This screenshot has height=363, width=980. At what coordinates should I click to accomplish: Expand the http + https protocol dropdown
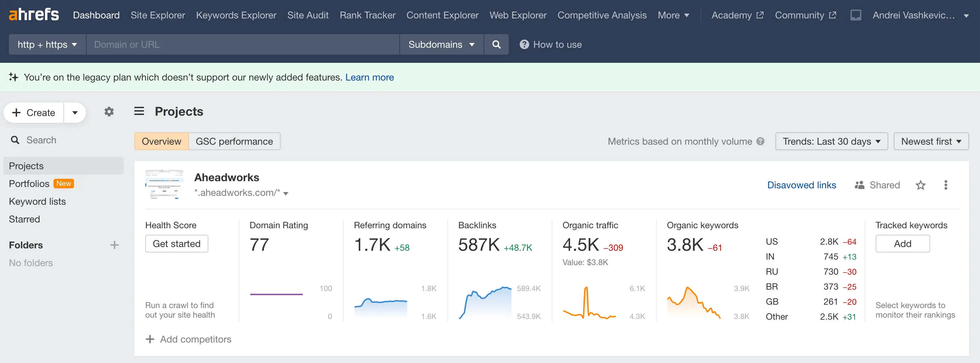pos(47,44)
